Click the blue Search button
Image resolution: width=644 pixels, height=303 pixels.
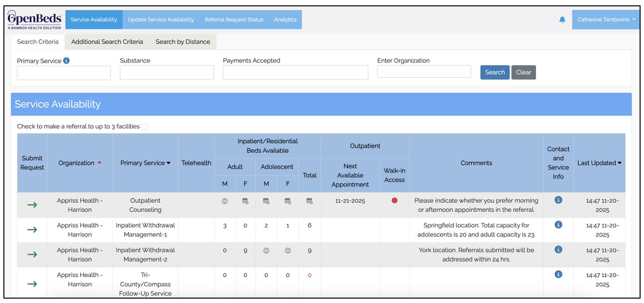tap(495, 72)
